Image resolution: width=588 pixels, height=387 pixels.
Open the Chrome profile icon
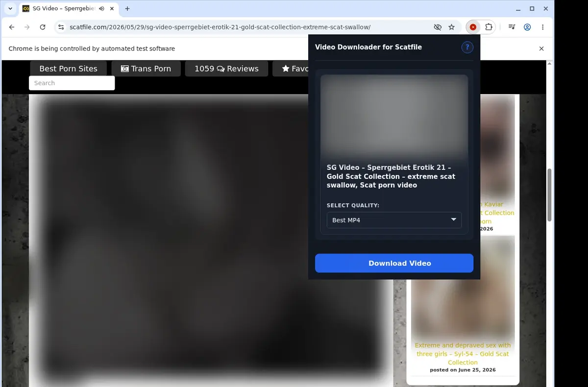tap(527, 27)
